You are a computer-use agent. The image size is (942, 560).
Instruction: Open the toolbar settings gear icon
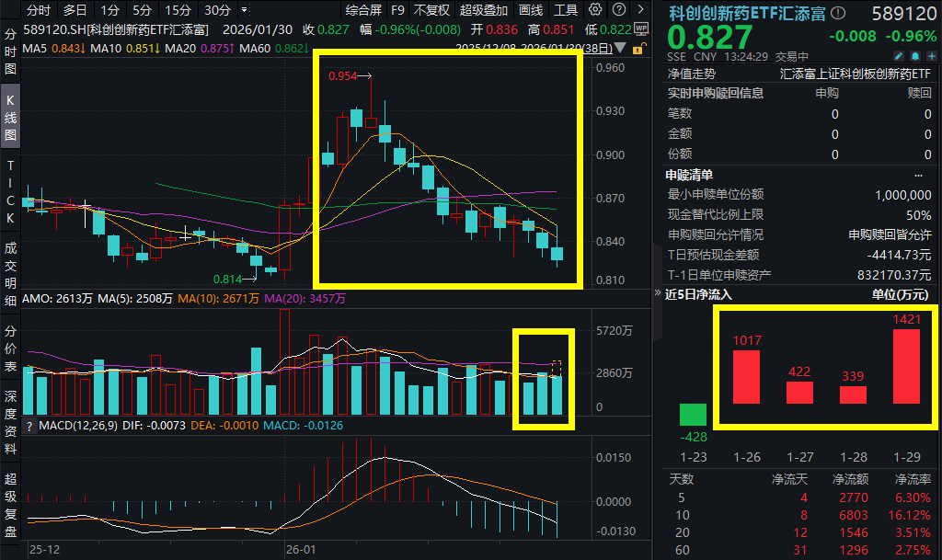(596, 10)
